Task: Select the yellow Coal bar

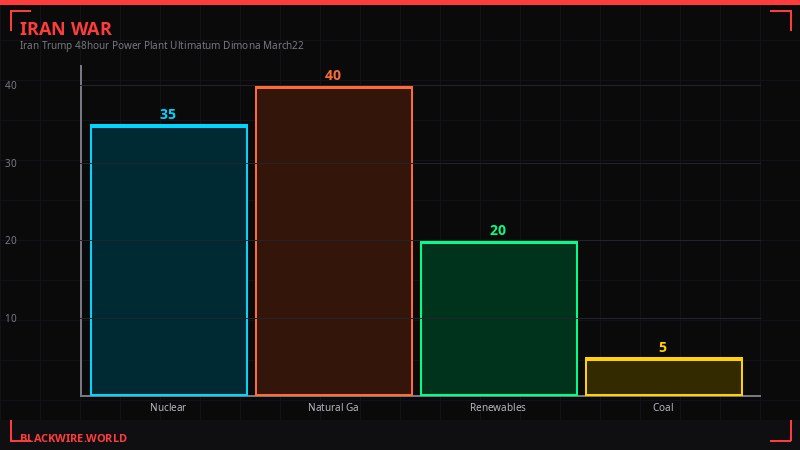Action: 664,377
